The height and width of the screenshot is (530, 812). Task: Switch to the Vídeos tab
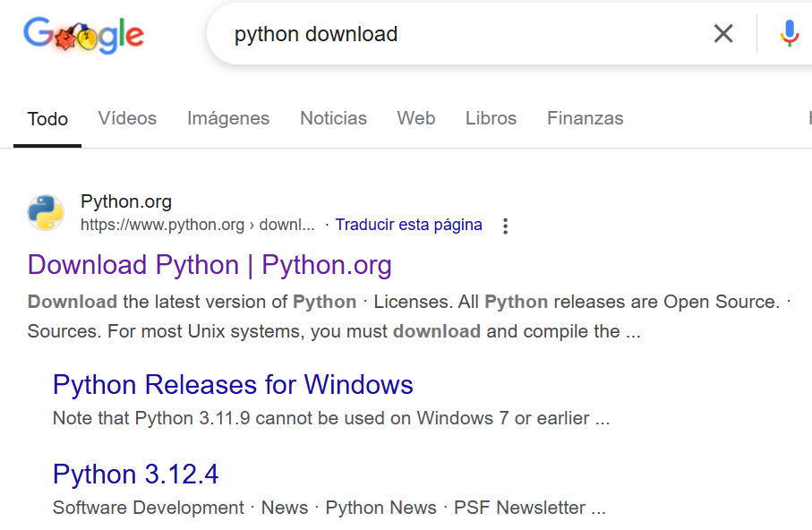pyautogui.click(x=127, y=119)
